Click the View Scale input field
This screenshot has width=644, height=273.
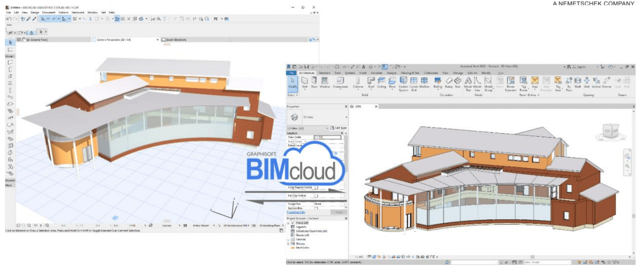pyautogui.click(x=327, y=137)
